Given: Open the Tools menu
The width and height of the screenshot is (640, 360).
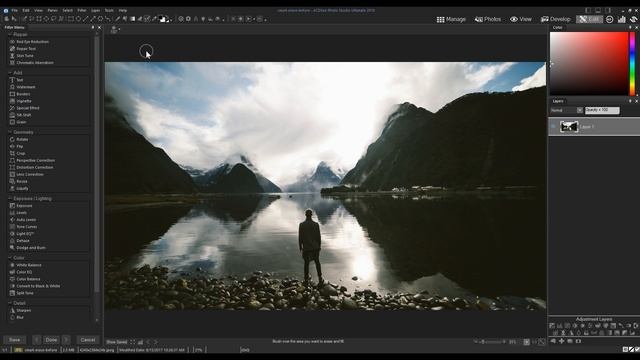Looking at the screenshot, I should [x=109, y=10].
